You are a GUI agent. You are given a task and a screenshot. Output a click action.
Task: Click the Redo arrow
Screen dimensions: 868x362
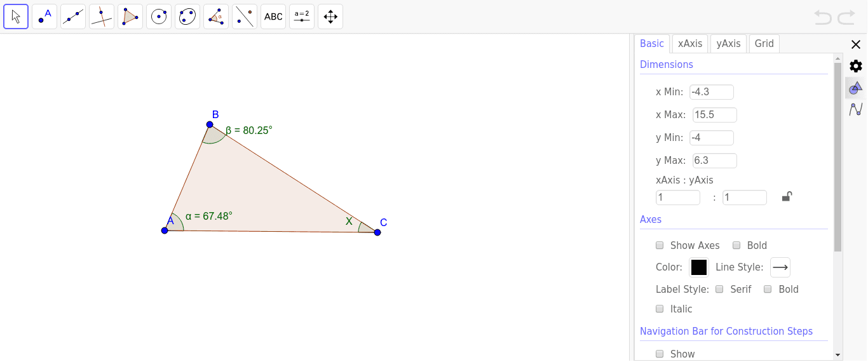pyautogui.click(x=846, y=17)
